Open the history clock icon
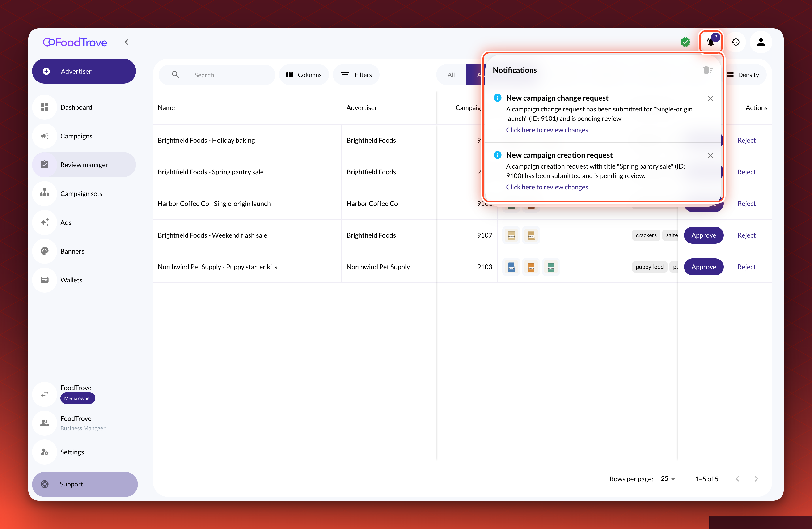Image resolution: width=812 pixels, height=529 pixels. pos(736,42)
